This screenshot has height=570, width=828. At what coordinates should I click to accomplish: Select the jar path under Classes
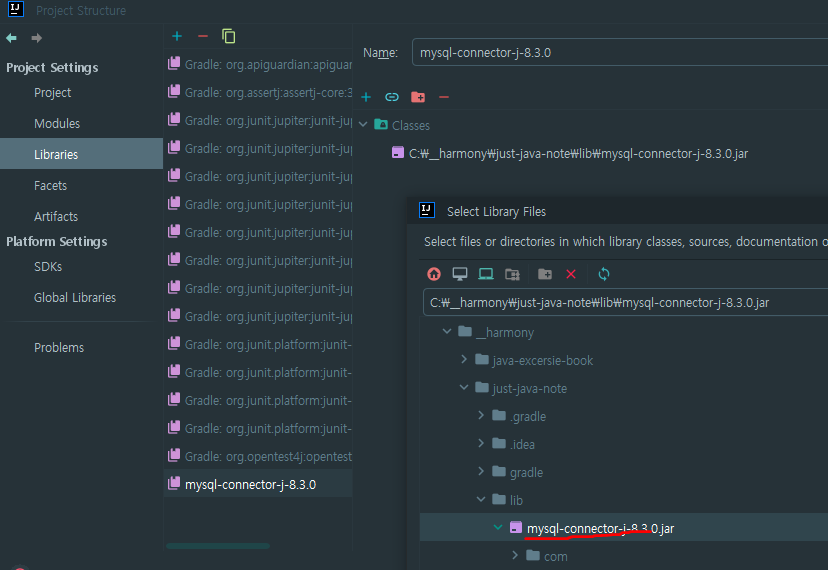578,154
